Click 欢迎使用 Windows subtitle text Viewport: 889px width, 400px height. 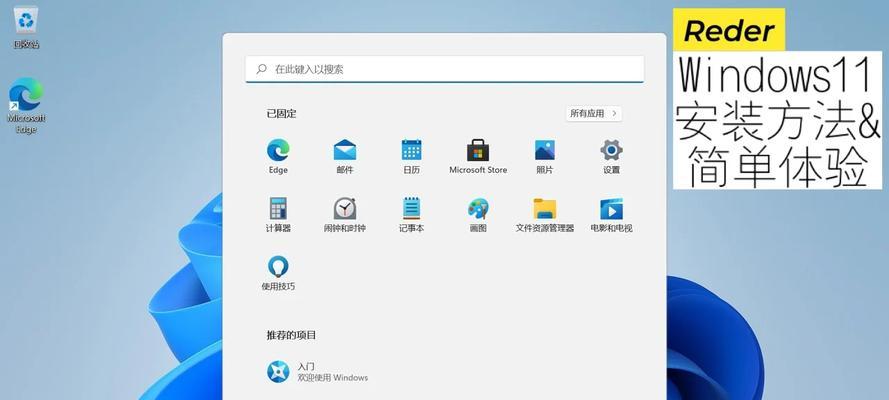point(333,377)
